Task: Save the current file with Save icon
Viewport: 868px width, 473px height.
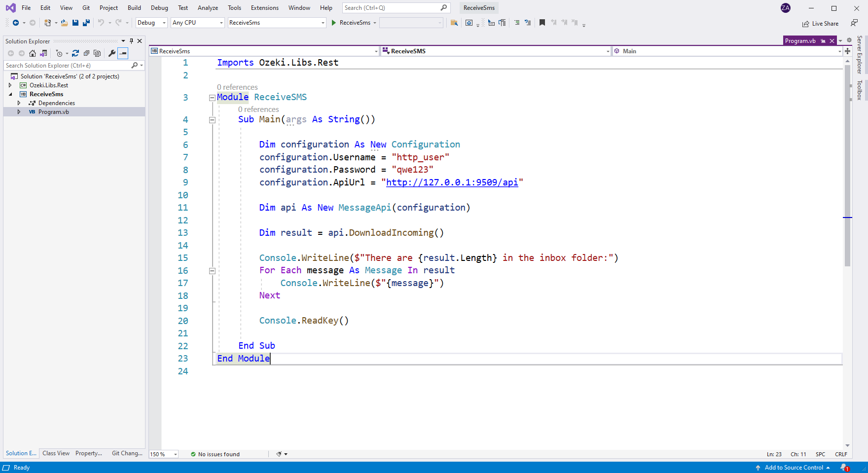Action: tap(75, 23)
